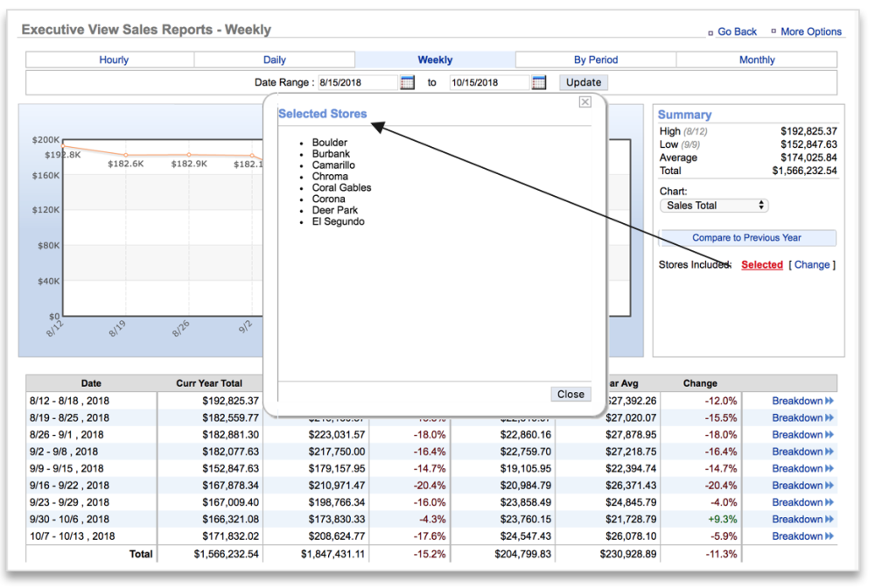Open the Chart type dropdown showing Sales Total
This screenshot has height=588, width=875.
[714, 205]
